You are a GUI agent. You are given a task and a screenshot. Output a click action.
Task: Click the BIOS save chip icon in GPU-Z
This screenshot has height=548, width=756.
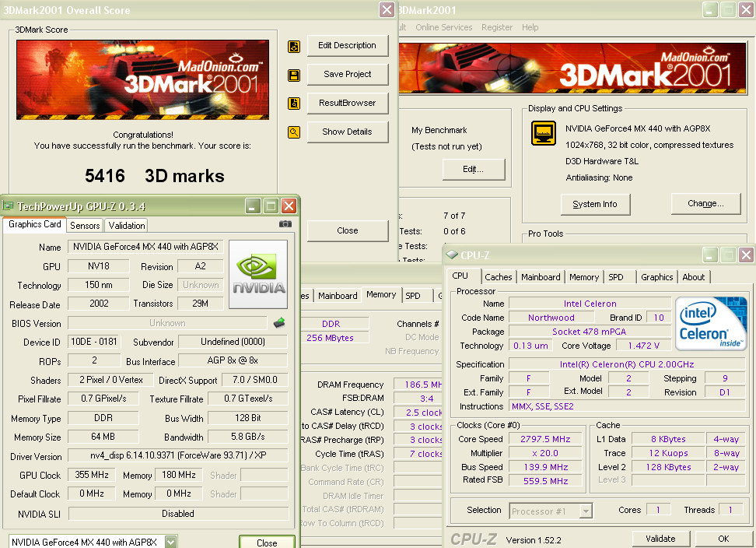[x=279, y=323]
